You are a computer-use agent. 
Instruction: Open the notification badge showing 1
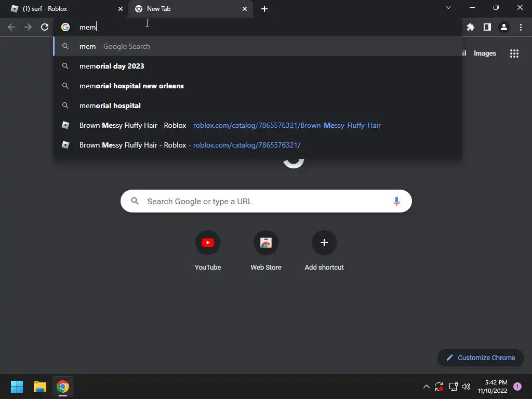[x=517, y=387]
